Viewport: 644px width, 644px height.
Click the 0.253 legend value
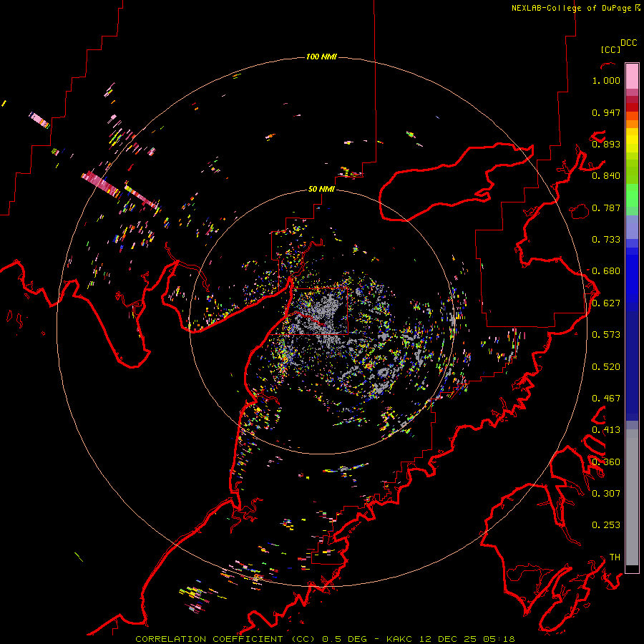[606, 525]
